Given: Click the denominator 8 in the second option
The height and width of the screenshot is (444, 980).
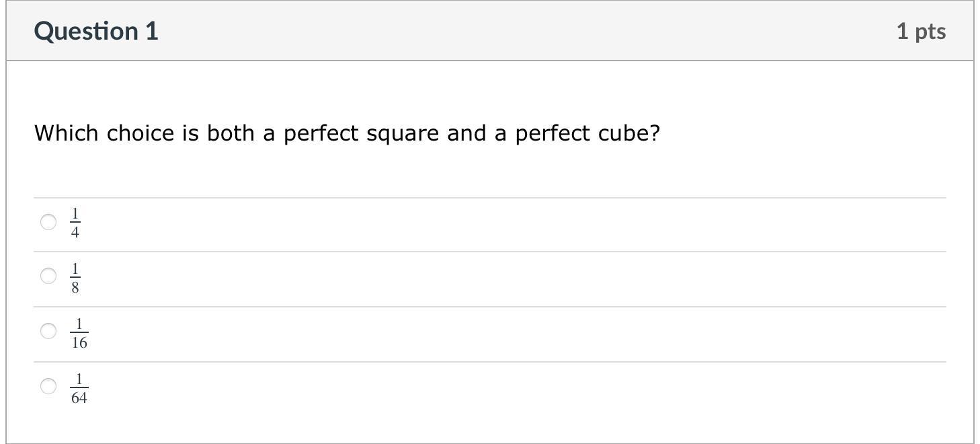Looking at the screenshot, I should (x=75, y=288).
